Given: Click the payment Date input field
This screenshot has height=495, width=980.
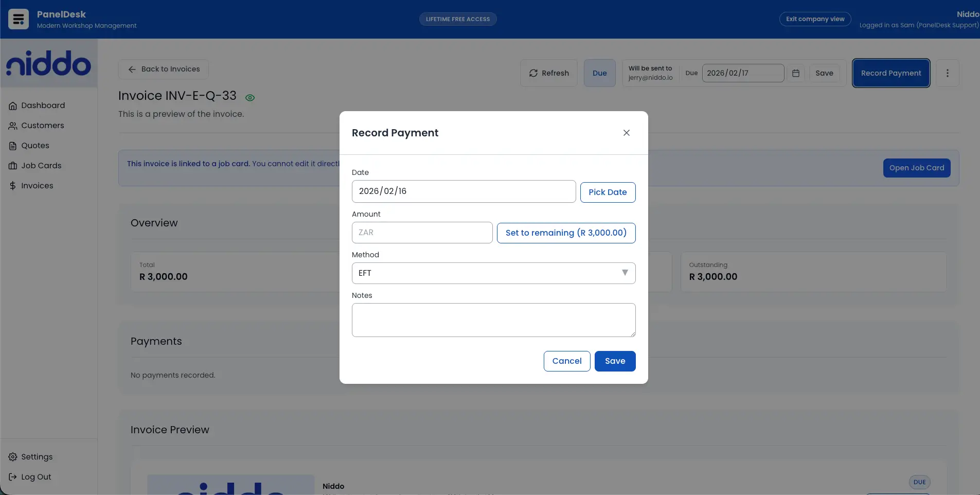Looking at the screenshot, I should click(463, 191).
